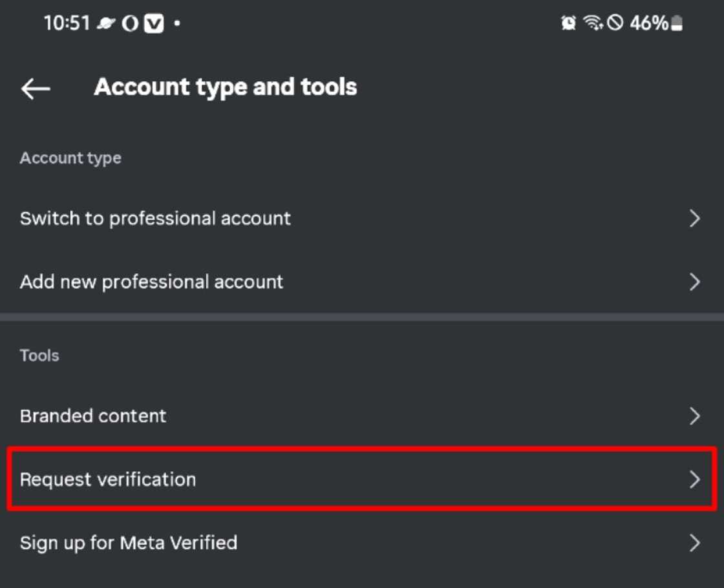
Task: Tap the Opera notification icon
Action: point(130,24)
